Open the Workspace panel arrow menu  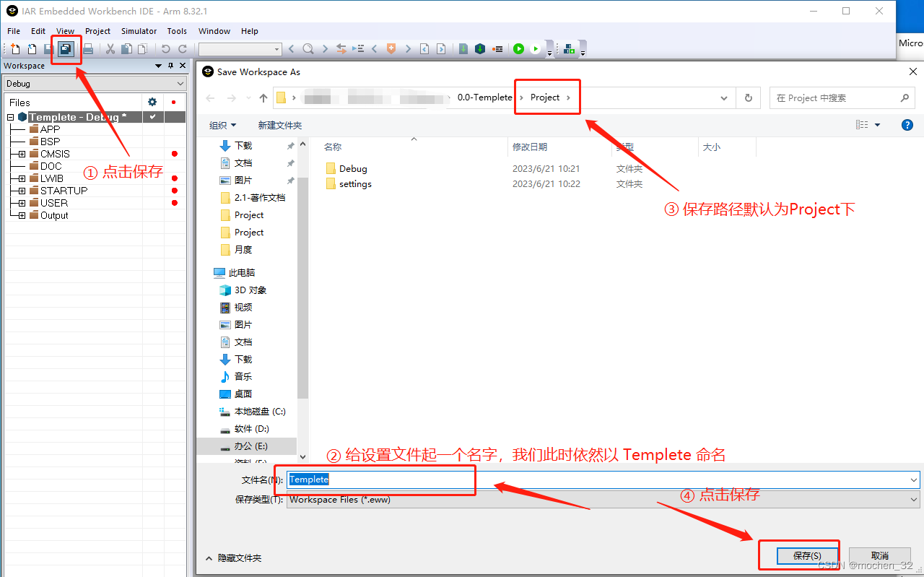(x=159, y=66)
